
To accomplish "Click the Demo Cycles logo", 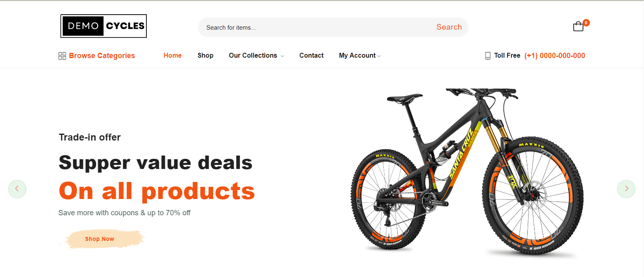I will pos(104,26).
